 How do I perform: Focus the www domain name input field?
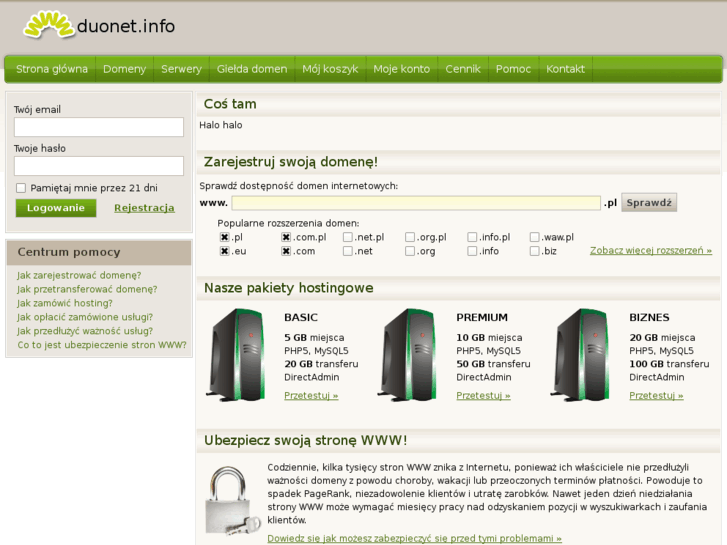(x=416, y=203)
